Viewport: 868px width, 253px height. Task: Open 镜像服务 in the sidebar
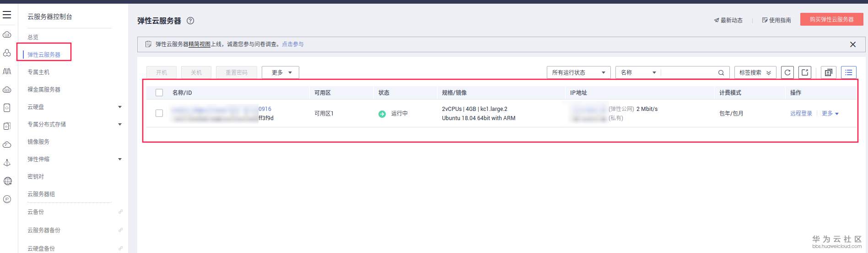(38, 142)
